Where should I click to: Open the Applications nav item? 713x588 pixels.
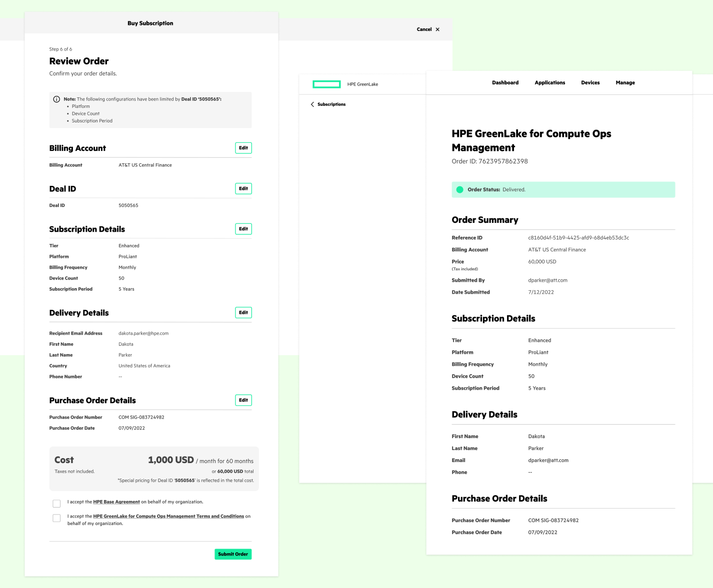tap(549, 83)
